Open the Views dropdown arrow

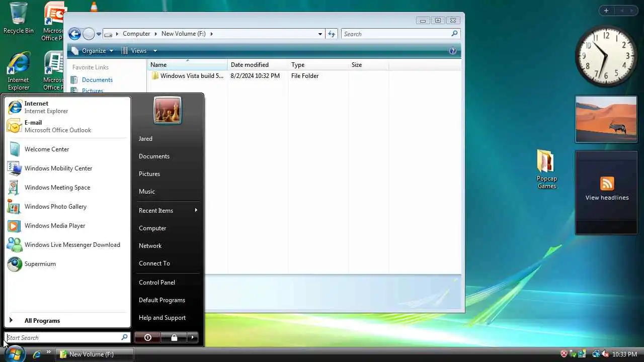coord(155,51)
